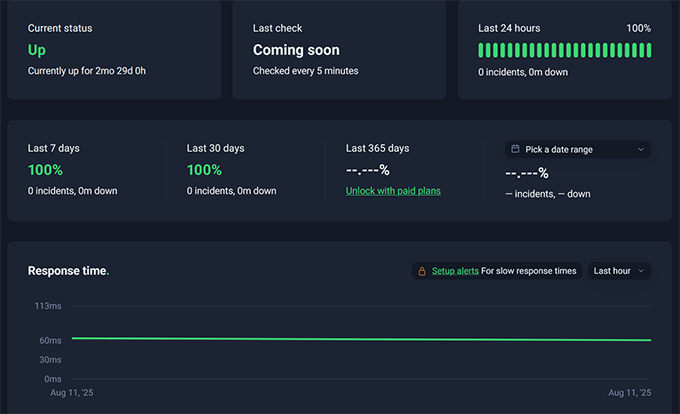This screenshot has height=414, width=680.
Task: Click the orange lock icon beside Setup alerts
Action: 422,271
